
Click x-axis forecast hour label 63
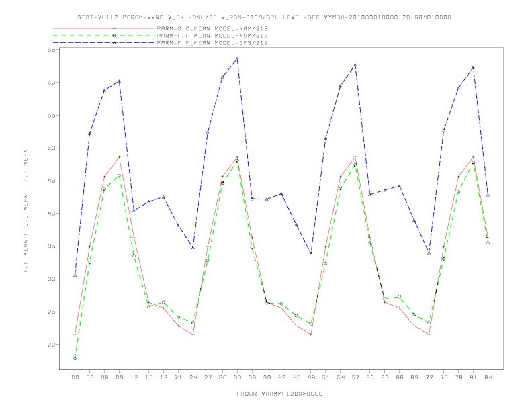coord(385,377)
